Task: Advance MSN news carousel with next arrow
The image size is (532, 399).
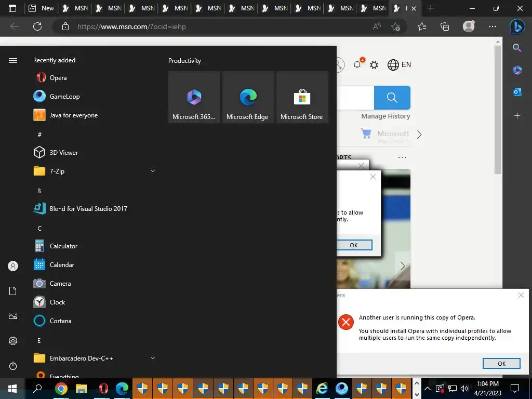Action: pos(403,266)
